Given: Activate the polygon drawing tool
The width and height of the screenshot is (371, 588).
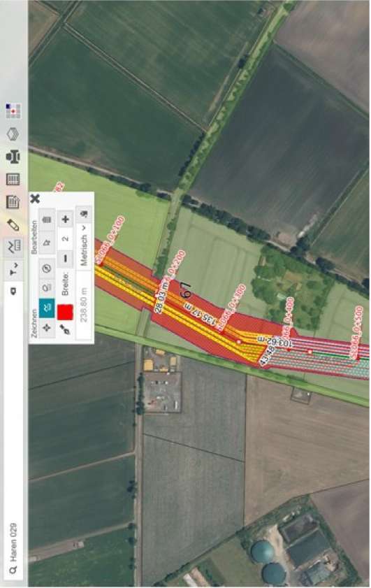Looking at the screenshot, I should coord(47,288).
